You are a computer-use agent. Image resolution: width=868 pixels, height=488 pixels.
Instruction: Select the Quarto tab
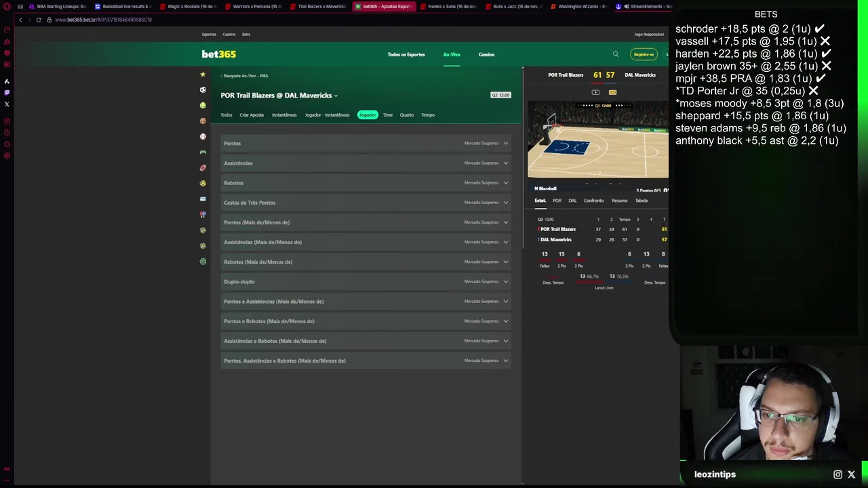click(407, 115)
